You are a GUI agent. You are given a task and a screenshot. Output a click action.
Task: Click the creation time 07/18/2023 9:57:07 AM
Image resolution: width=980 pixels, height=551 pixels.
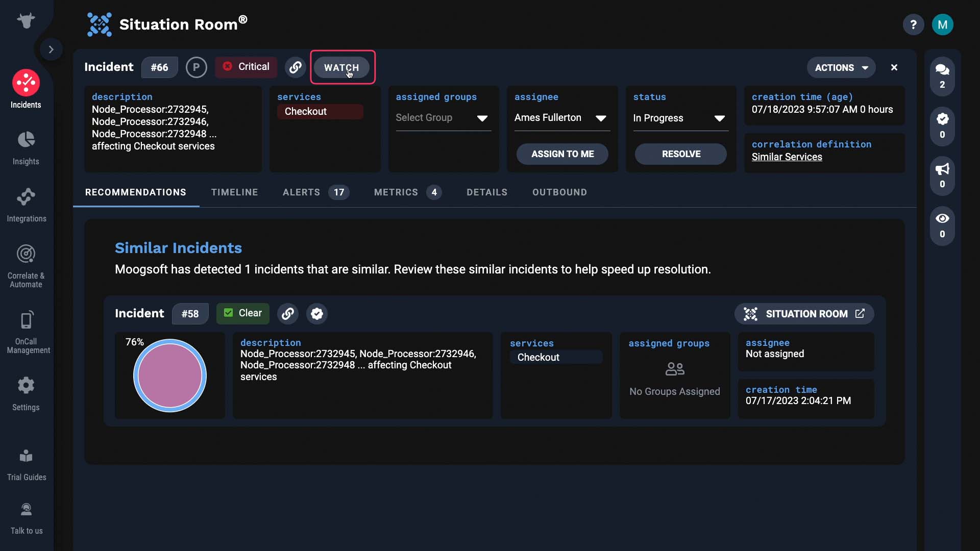[804, 110]
